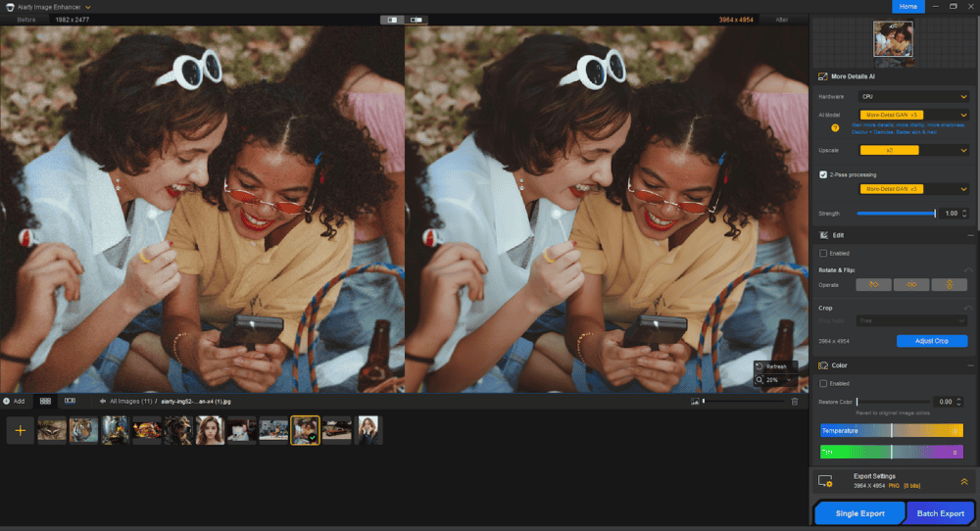Open the Hardware CPU dropdown
Image resolution: width=980 pixels, height=531 pixels.
click(x=913, y=97)
